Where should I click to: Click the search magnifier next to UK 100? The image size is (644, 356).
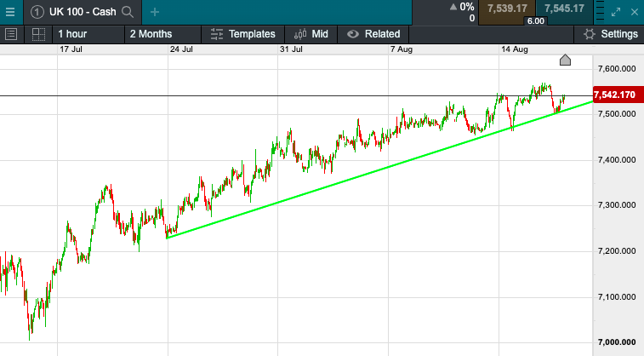(x=128, y=12)
